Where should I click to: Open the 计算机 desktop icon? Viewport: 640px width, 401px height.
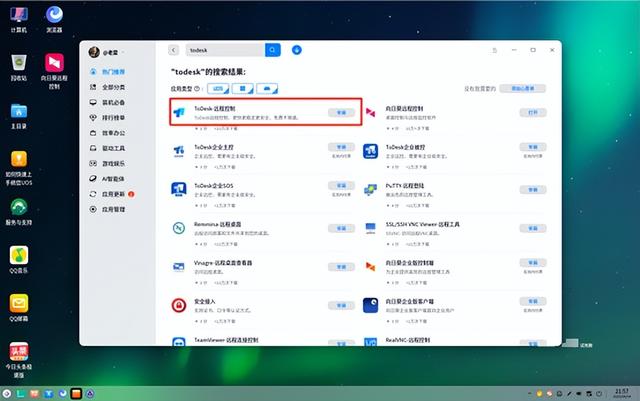[x=19, y=15]
